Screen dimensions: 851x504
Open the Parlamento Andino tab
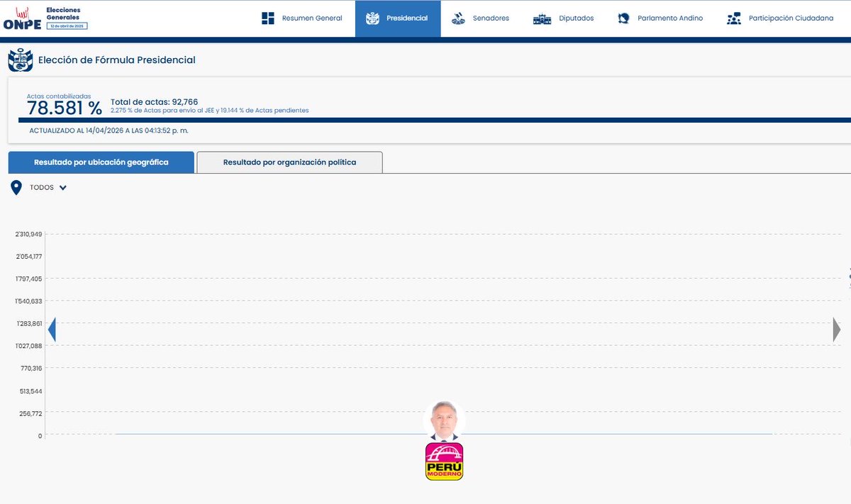pos(660,18)
